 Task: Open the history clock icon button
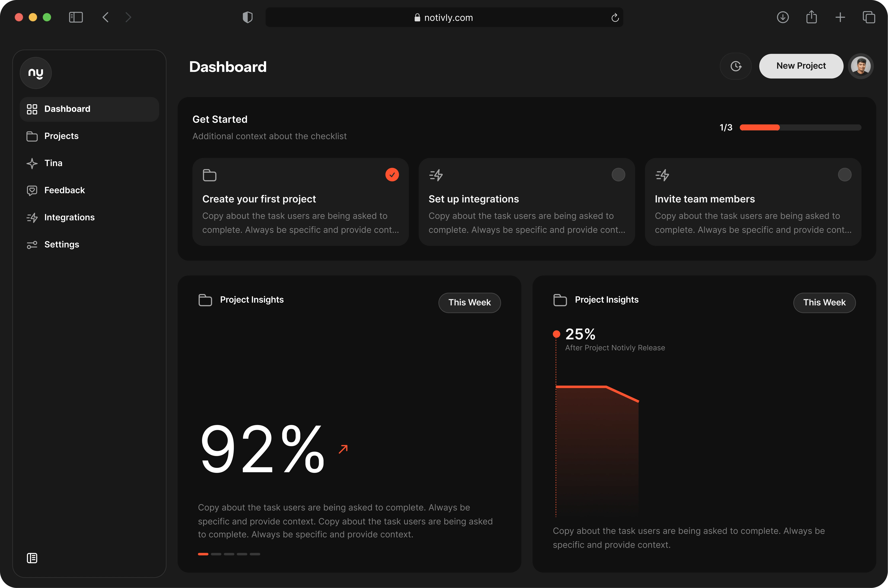pos(736,66)
